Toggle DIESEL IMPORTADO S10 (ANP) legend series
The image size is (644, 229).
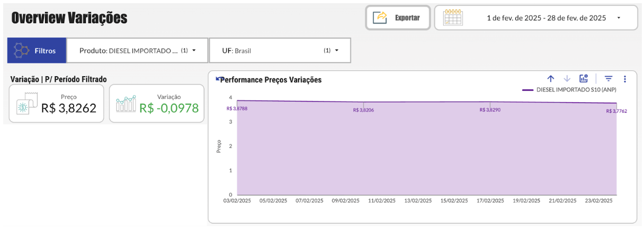click(576, 89)
